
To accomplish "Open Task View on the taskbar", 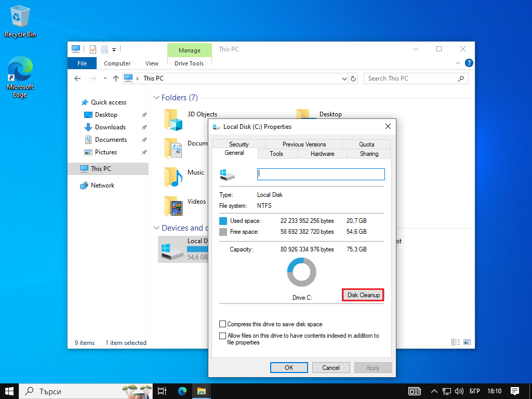I will tap(162, 391).
